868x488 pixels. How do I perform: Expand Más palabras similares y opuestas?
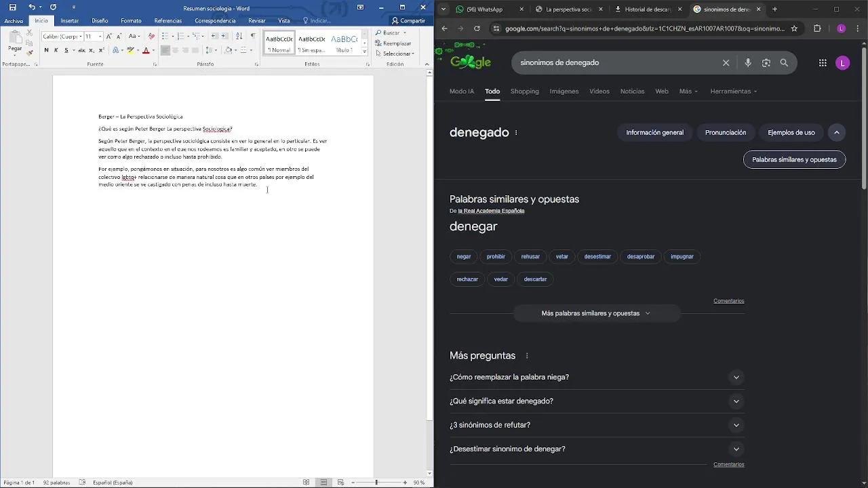[596, 313]
